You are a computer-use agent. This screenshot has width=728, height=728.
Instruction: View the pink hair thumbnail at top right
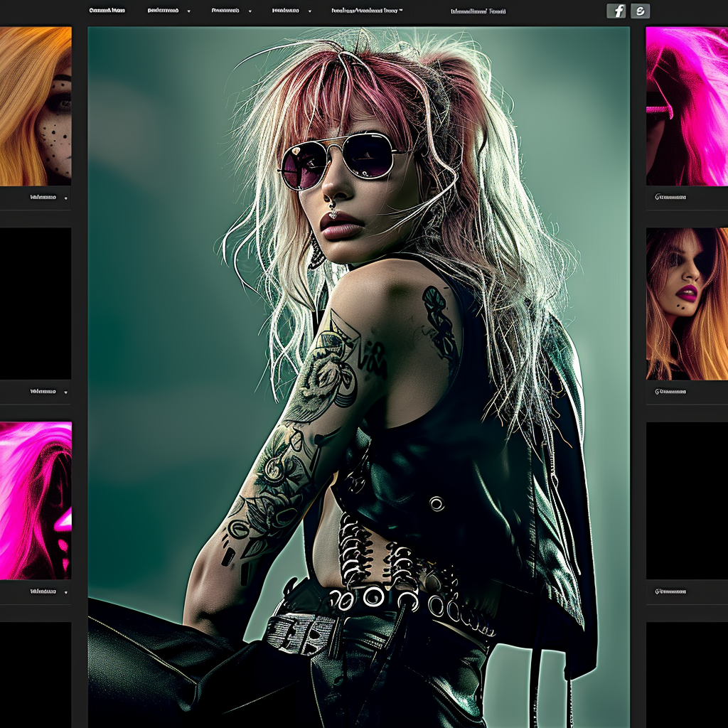point(686,106)
